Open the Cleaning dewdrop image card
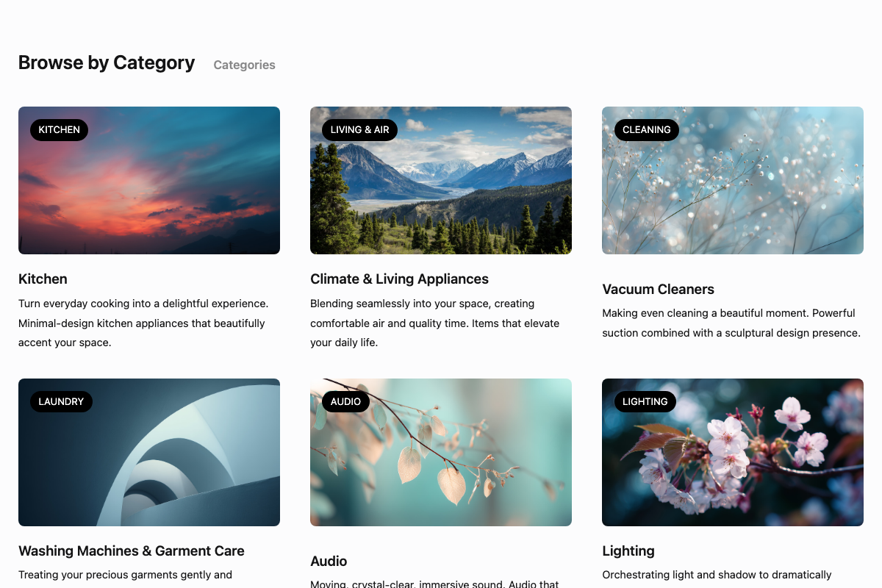 [733, 180]
